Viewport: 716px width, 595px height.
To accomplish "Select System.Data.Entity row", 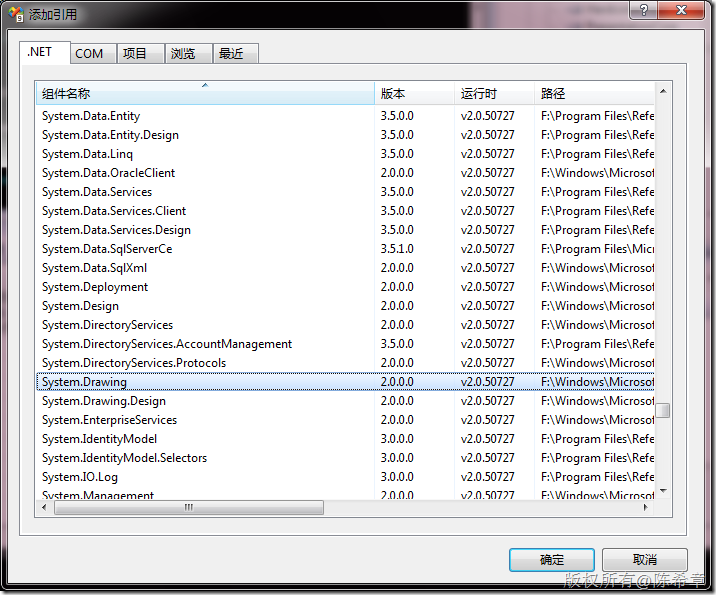I will tap(345, 116).
